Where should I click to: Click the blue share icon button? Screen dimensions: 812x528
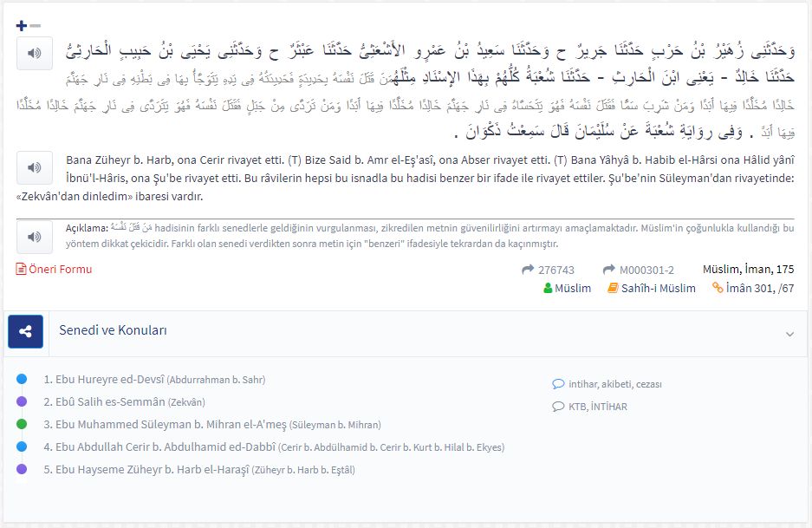click(25, 331)
